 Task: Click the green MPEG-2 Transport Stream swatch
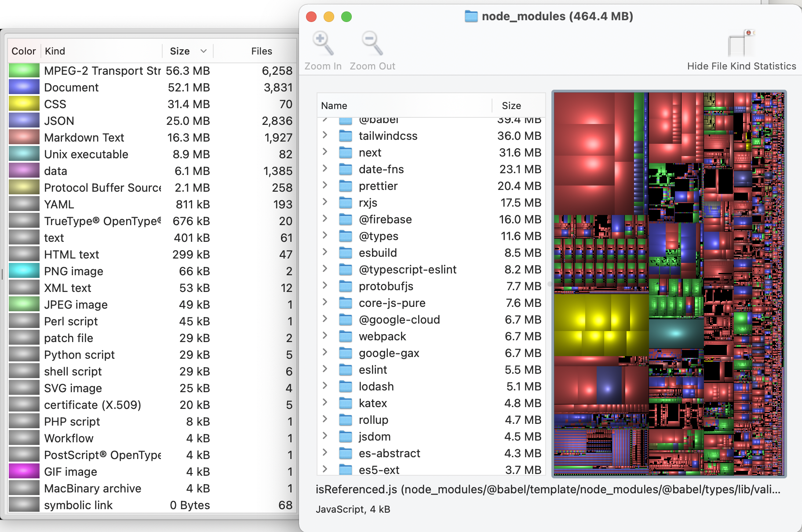point(24,70)
